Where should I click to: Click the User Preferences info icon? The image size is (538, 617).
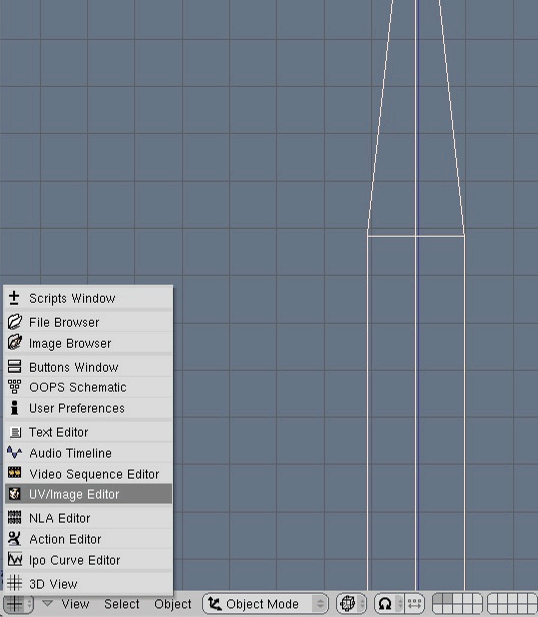click(15, 408)
